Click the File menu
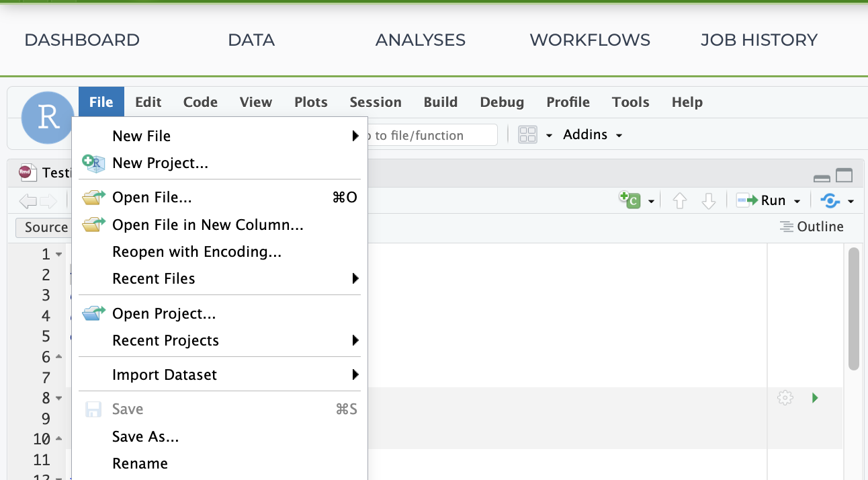 coord(101,102)
